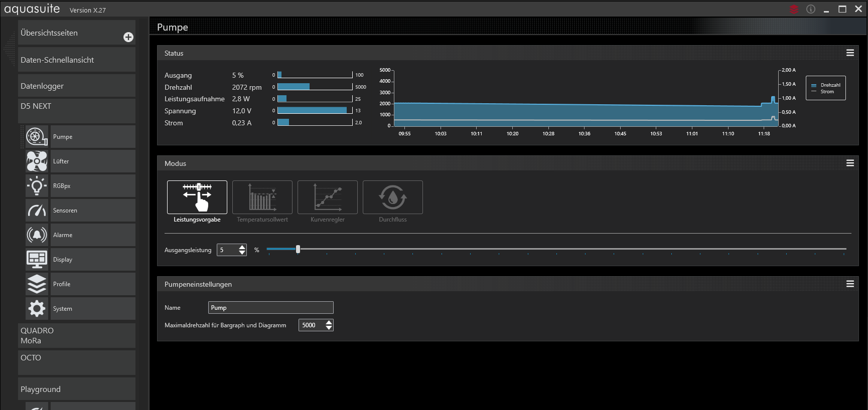This screenshot has width=868, height=410.
Task: Select the Profile layers icon
Action: click(37, 284)
